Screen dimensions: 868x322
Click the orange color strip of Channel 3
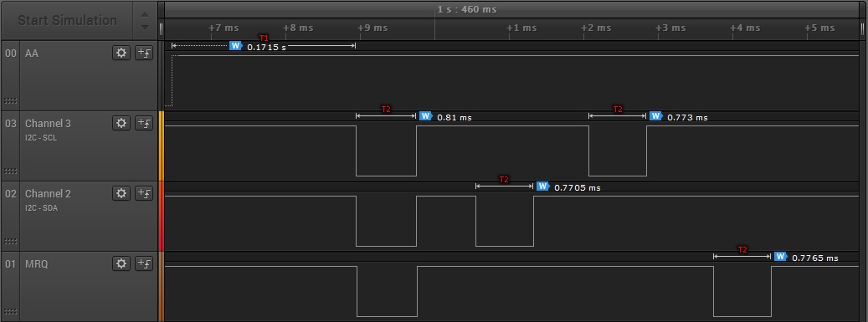162,146
